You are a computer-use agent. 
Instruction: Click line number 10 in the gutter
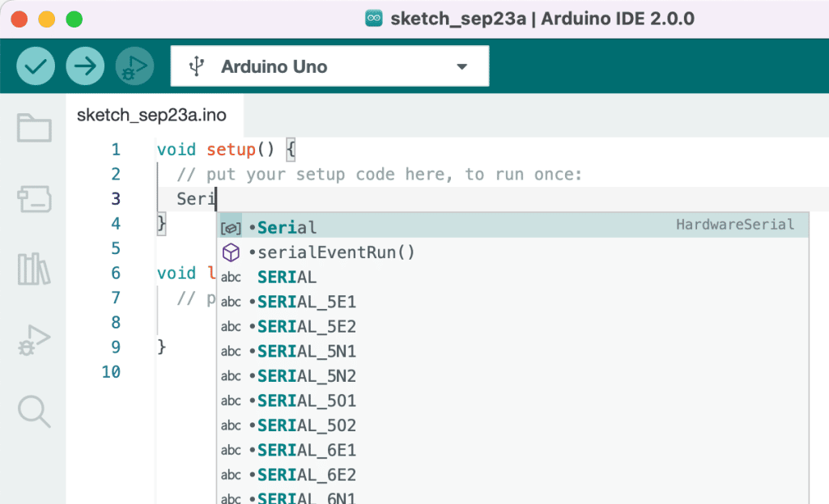point(111,372)
